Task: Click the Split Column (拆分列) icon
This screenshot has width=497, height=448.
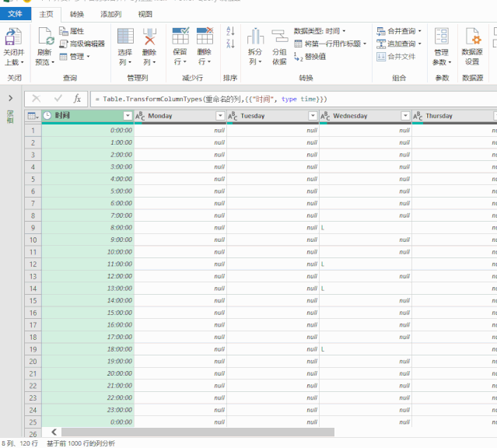Action: tap(255, 36)
